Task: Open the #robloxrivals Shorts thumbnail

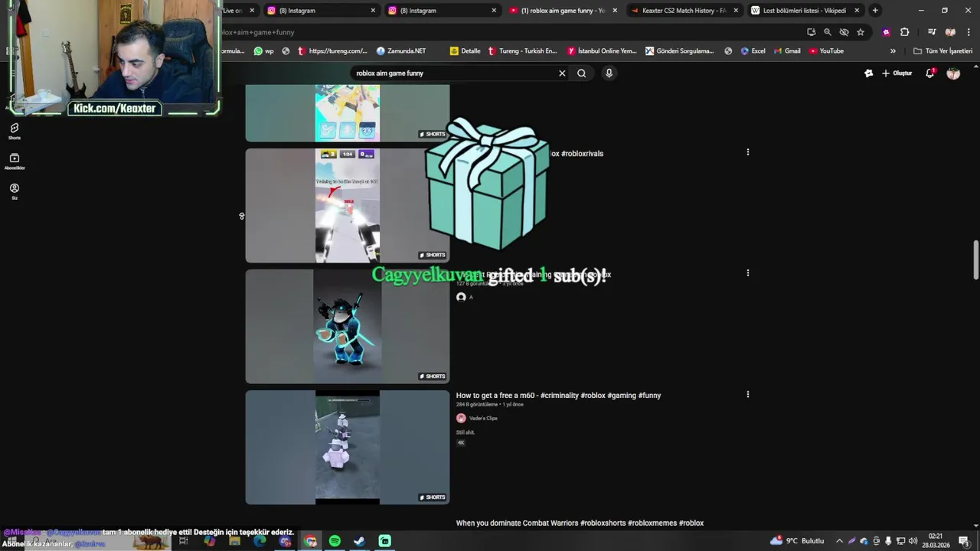Action: tap(348, 205)
